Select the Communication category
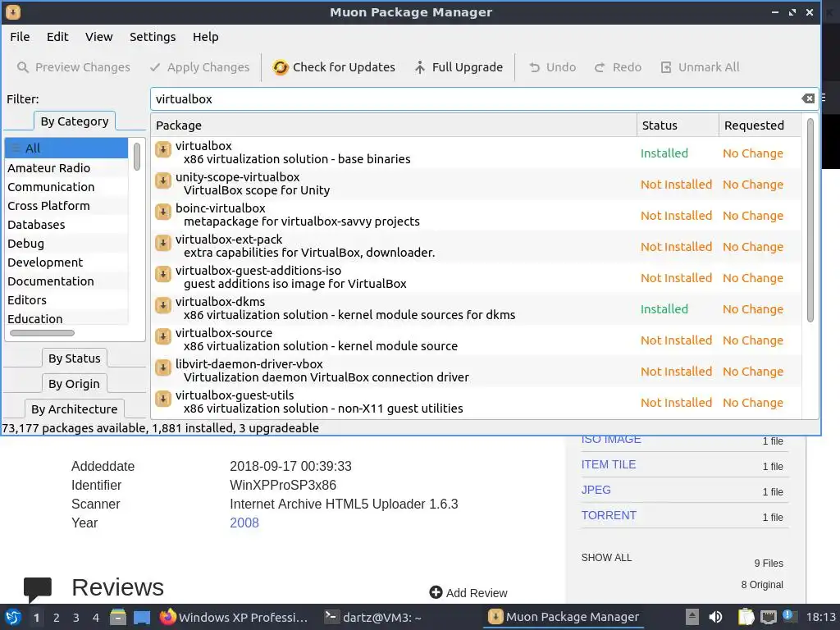 click(66, 186)
